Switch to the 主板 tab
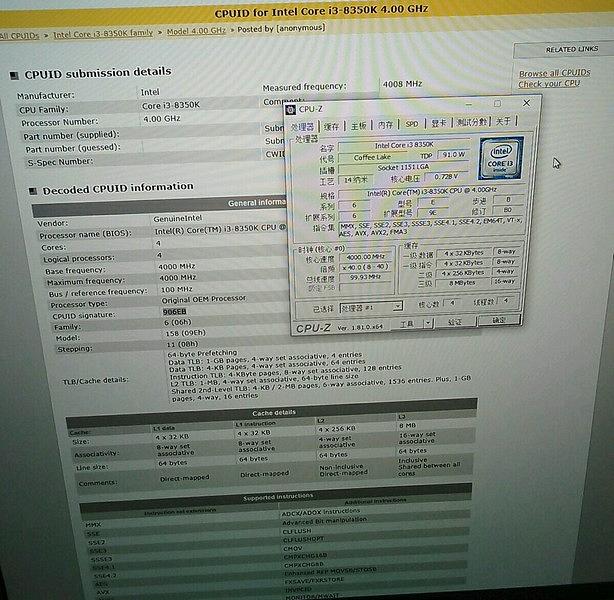Image resolution: width=614 pixels, height=600 pixels. 358,125
